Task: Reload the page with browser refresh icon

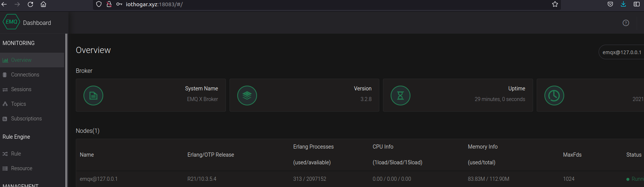Action: click(x=30, y=4)
